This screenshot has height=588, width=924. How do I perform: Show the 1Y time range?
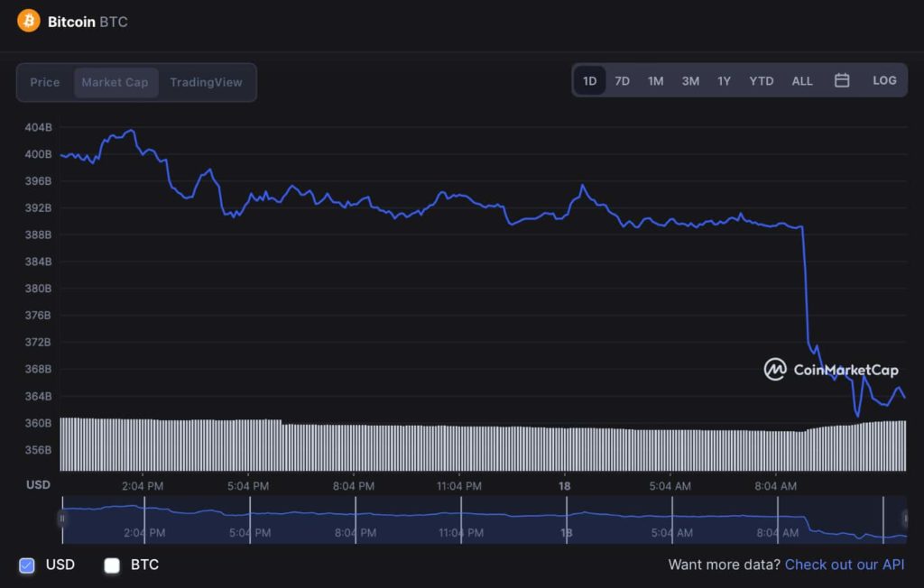tap(725, 81)
